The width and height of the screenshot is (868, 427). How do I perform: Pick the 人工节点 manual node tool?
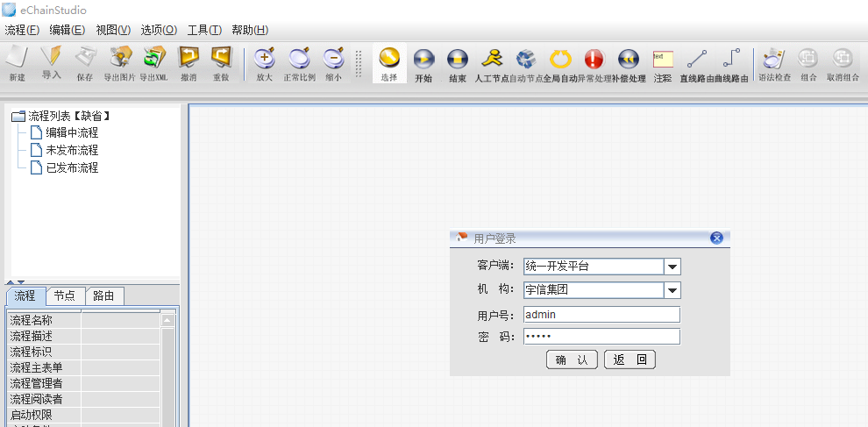[492, 61]
